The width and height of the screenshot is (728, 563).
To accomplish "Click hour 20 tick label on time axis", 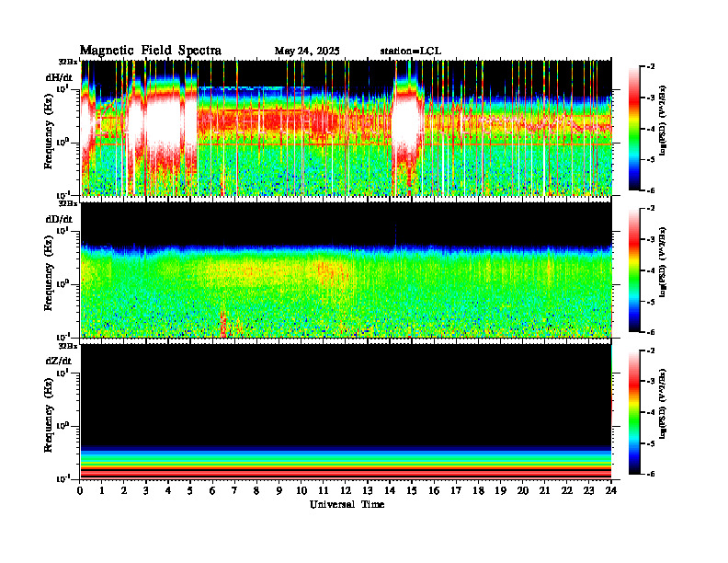I will coord(523,491).
